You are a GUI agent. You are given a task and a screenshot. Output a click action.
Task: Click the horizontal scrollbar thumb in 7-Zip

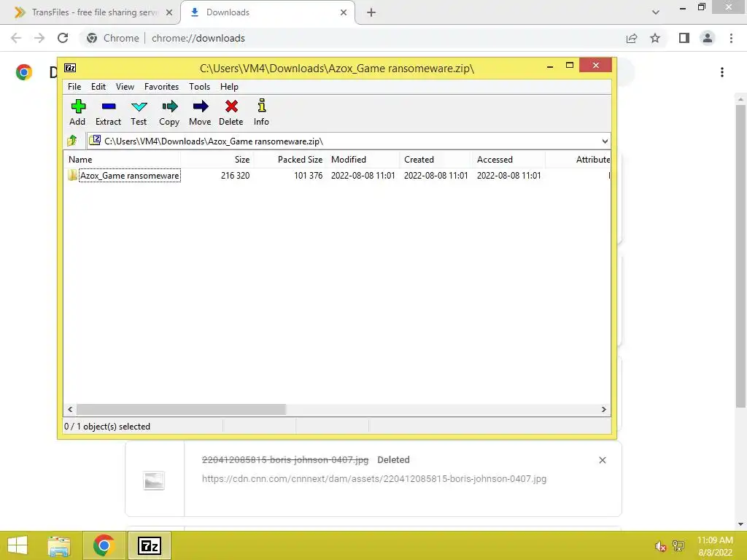[x=181, y=410]
